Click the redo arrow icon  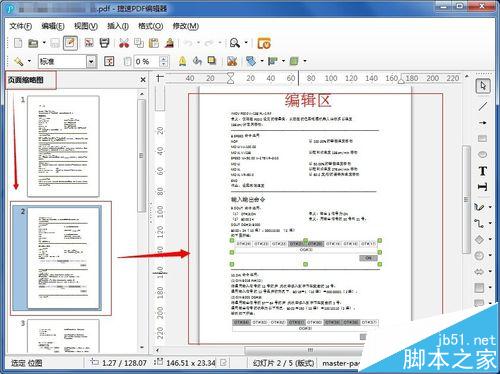[210, 43]
